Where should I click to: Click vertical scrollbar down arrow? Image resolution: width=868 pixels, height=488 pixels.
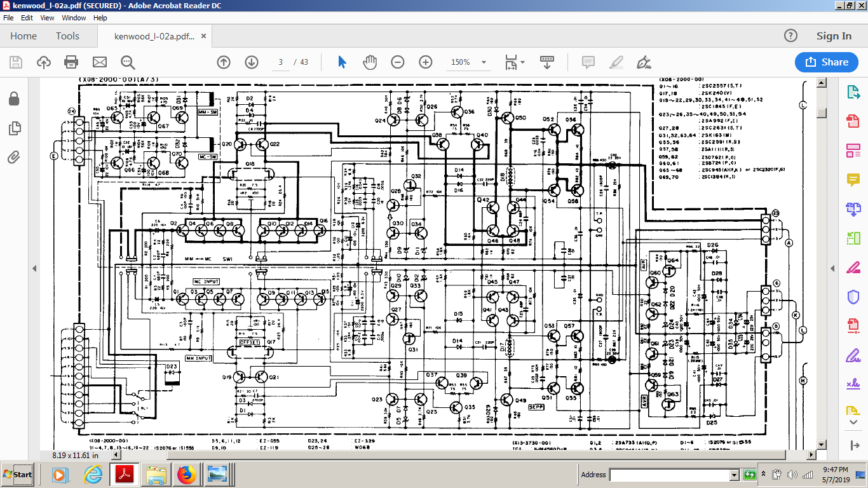tap(821, 444)
